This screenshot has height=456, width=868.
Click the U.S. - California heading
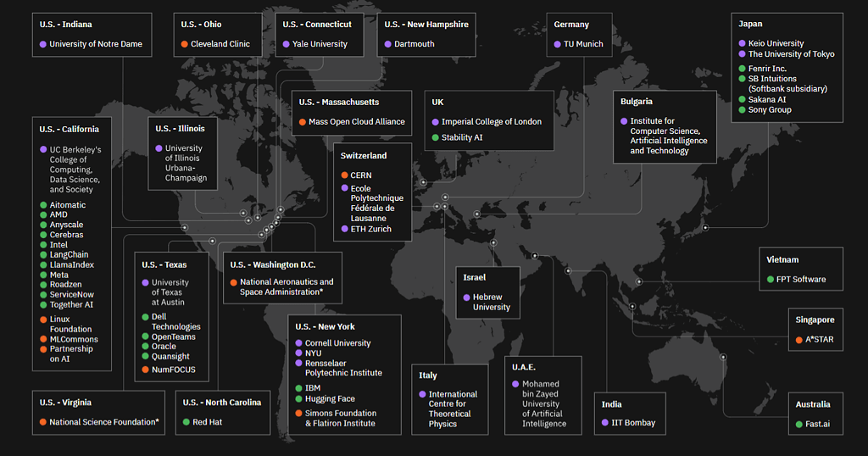(x=70, y=129)
